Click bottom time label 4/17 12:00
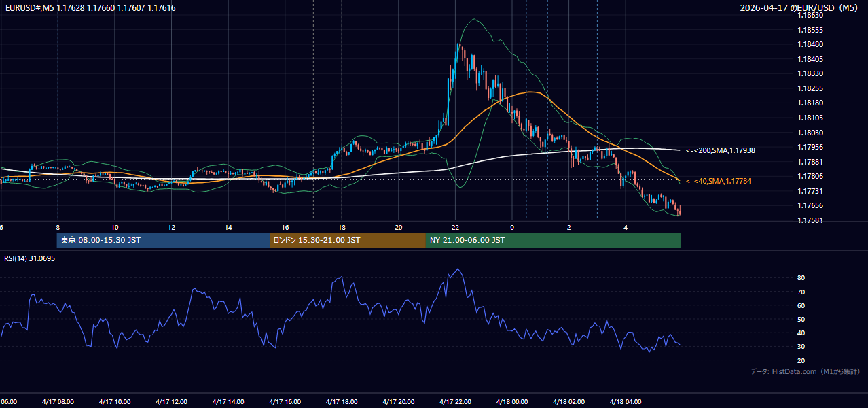Viewport: 868px width, 408px height. (171, 402)
